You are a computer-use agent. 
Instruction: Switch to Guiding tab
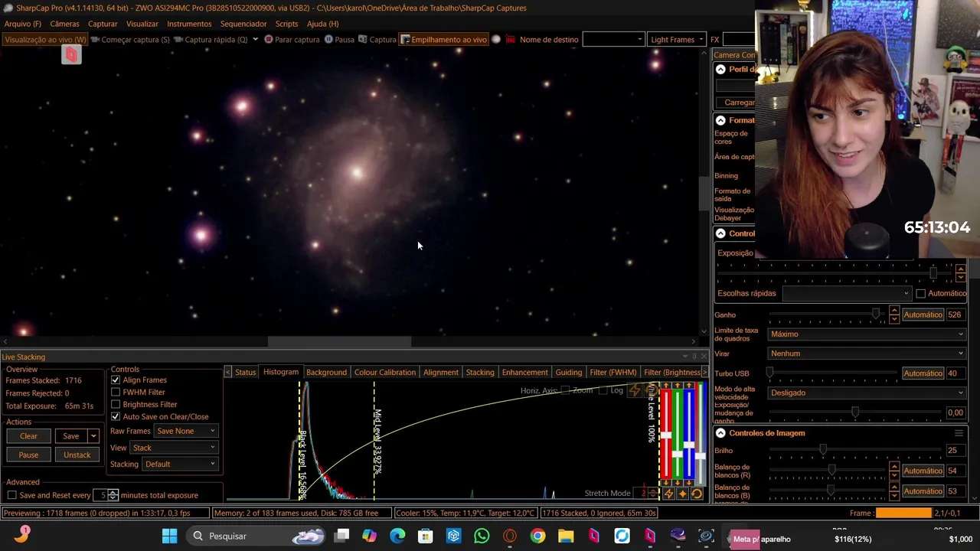568,372
